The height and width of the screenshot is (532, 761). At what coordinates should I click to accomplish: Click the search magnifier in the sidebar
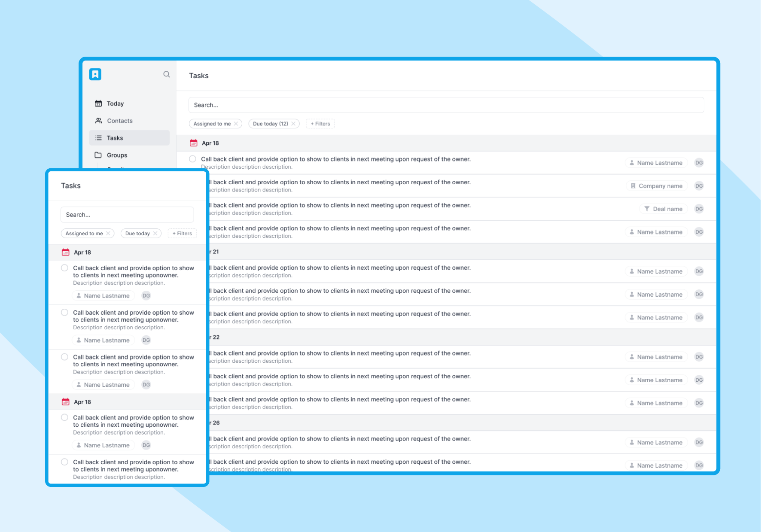point(167,74)
